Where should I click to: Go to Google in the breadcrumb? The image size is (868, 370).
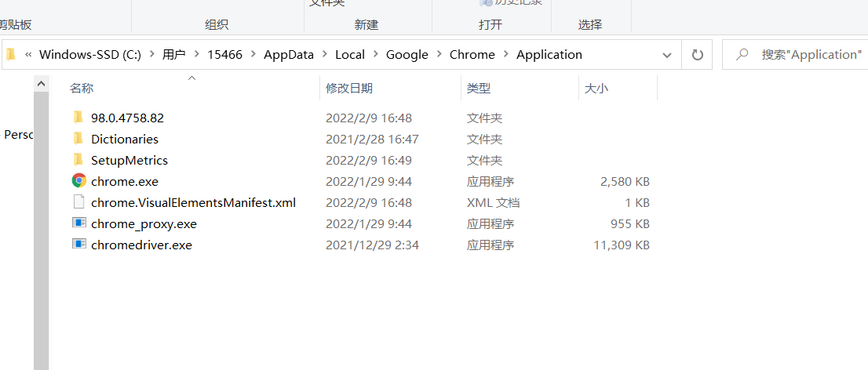coord(407,55)
